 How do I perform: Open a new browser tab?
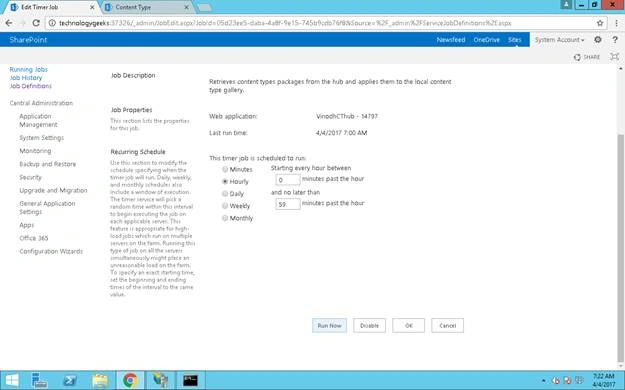pos(204,8)
